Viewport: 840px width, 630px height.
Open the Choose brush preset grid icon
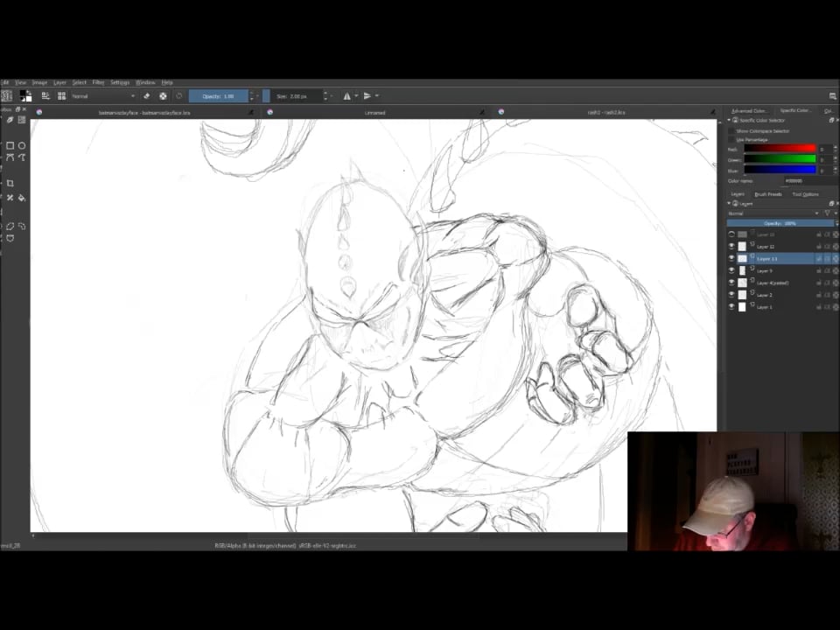pos(61,96)
